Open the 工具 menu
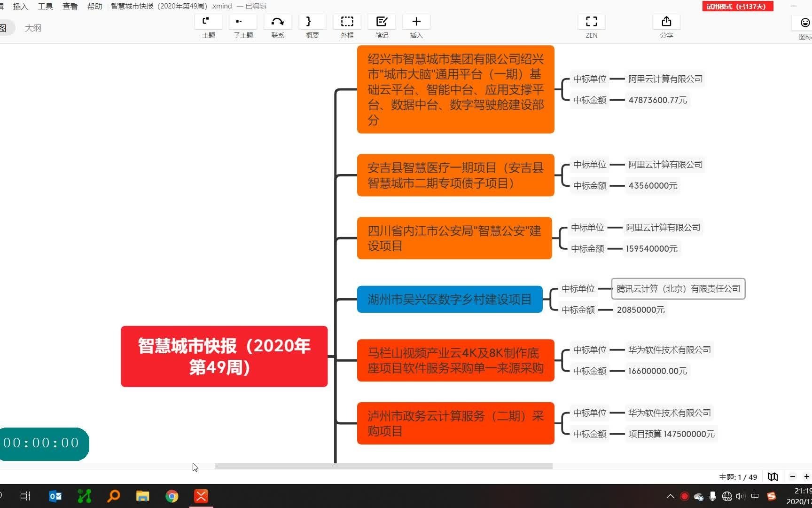The image size is (812, 508). [45, 6]
